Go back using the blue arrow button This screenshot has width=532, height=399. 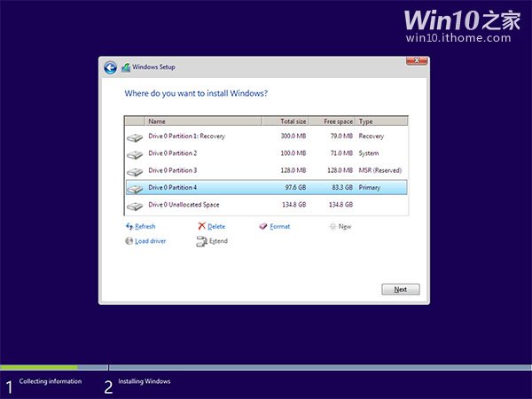pos(110,67)
